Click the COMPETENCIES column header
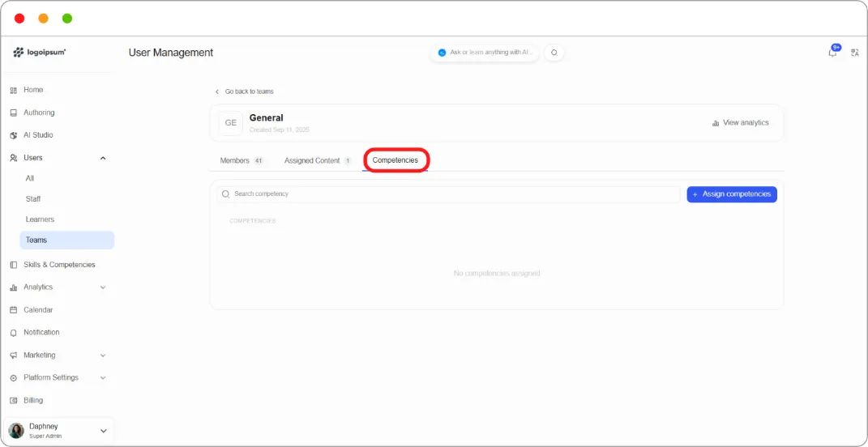 pos(252,221)
